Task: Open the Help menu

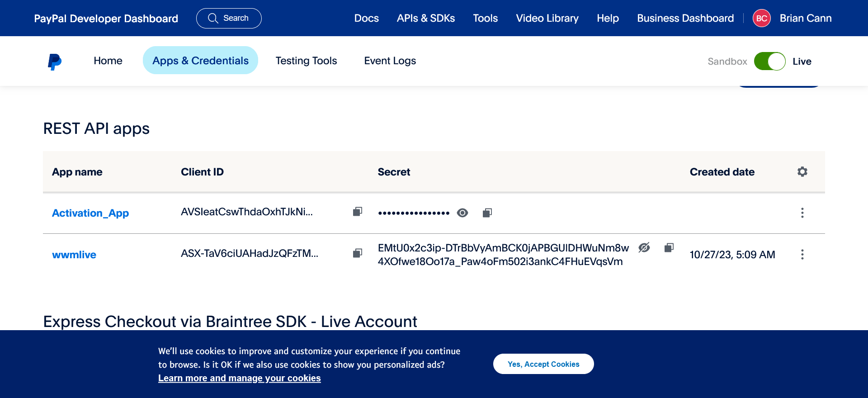Action: pyautogui.click(x=608, y=18)
